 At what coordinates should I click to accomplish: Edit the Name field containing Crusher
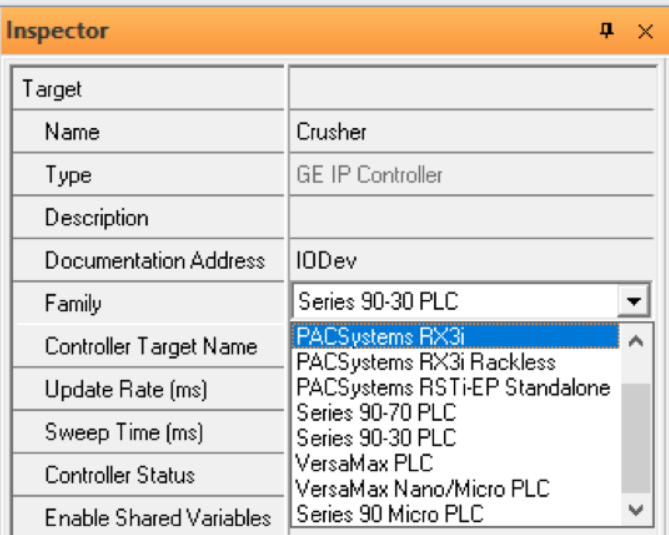(472, 131)
